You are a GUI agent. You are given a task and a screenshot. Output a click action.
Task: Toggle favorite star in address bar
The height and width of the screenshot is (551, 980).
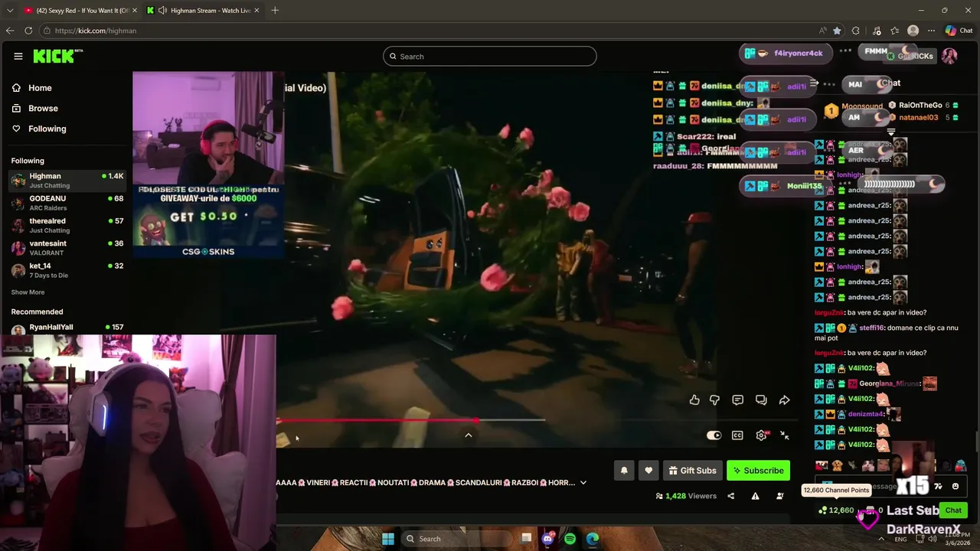[x=837, y=31]
